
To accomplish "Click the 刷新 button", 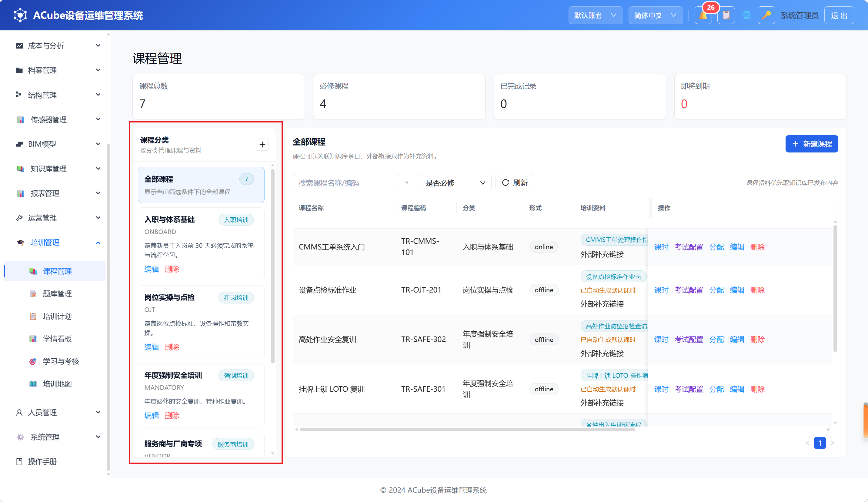I will [515, 182].
